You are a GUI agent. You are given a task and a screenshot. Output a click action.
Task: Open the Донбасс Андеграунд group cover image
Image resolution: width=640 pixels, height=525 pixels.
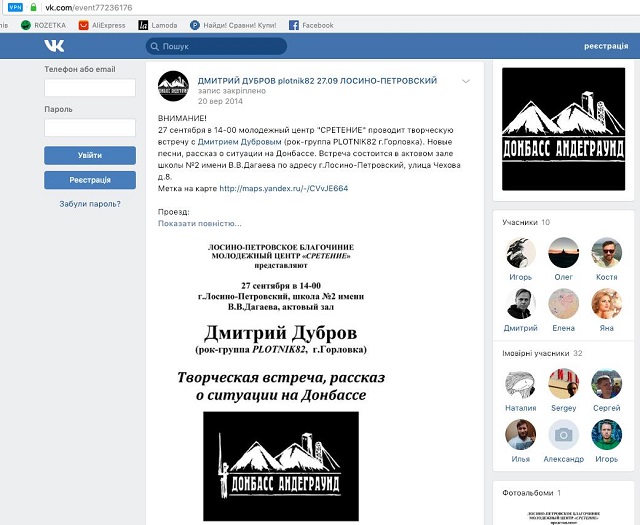click(x=563, y=129)
